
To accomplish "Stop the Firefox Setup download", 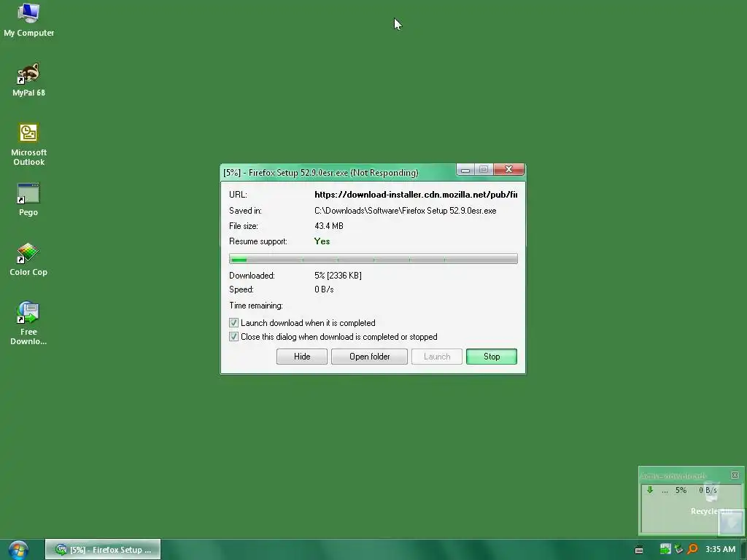I will pyautogui.click(x=492, y=357).
